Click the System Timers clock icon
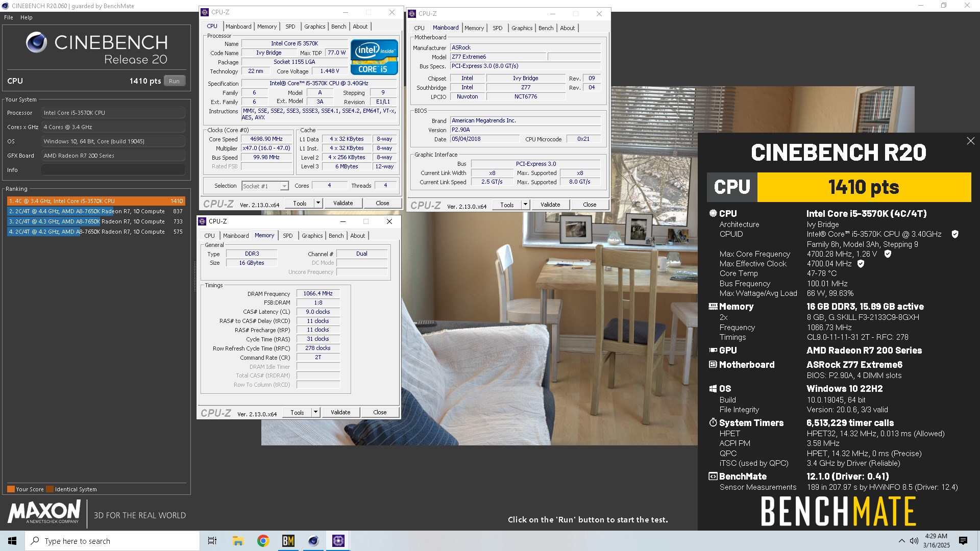This screenshot has width=980, height=551. [x=713, y=422]
